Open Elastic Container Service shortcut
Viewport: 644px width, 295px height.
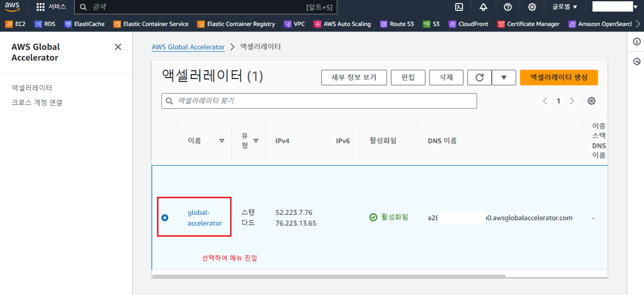point(151,24)
